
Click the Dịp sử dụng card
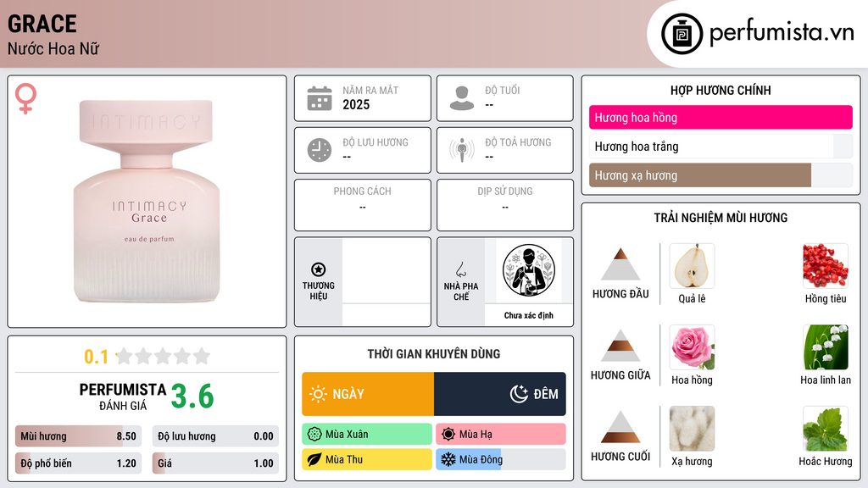(505, 205)
